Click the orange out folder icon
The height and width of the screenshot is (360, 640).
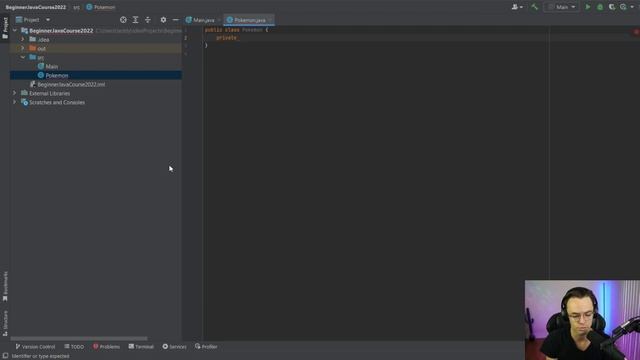coord(33,48)
